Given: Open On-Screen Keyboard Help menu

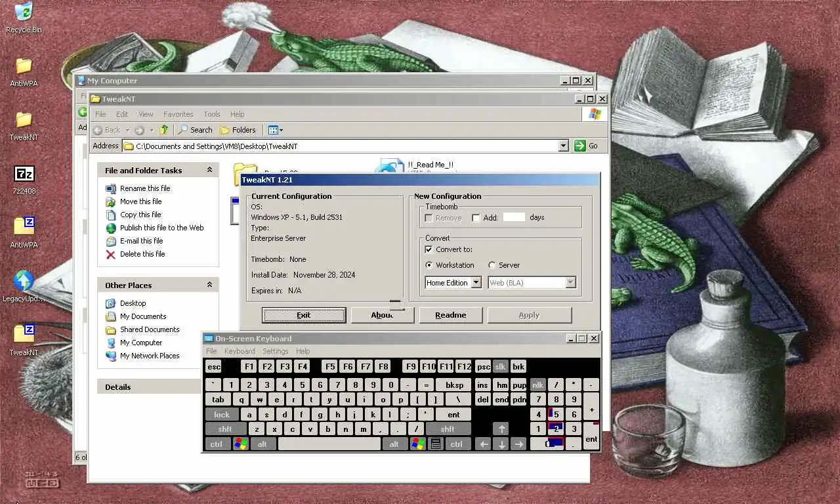Looking at the screenshot, I should pyautogui.click(x=303, y=351).
